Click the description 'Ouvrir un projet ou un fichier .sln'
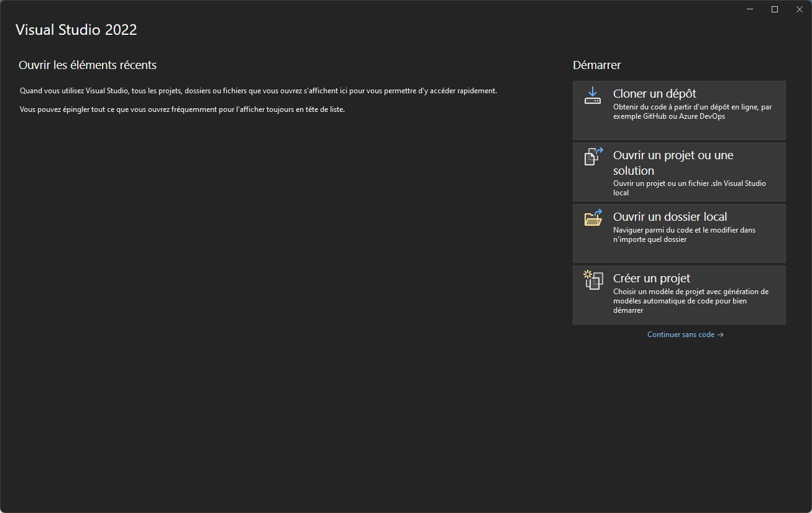812x513 pixels. click(690, 188)
